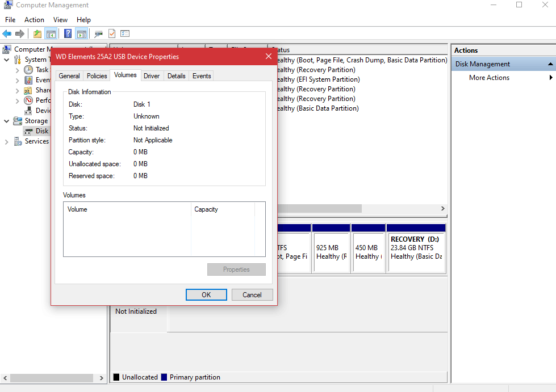Click the Cancel button in the dialog
556x392 pixels.
tap(252, 294)
